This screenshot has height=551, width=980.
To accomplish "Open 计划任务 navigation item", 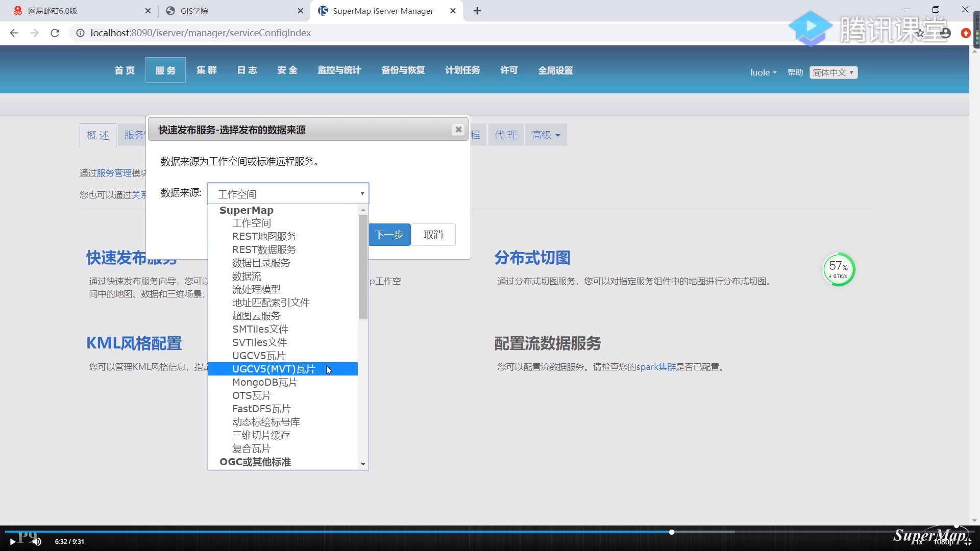I will (x=462, y=70).
